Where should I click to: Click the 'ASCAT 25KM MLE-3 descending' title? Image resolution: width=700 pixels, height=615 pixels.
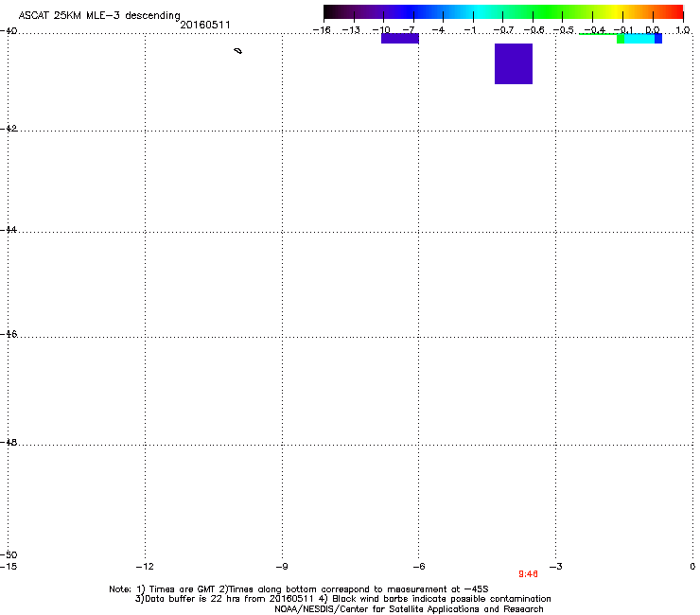99,15
